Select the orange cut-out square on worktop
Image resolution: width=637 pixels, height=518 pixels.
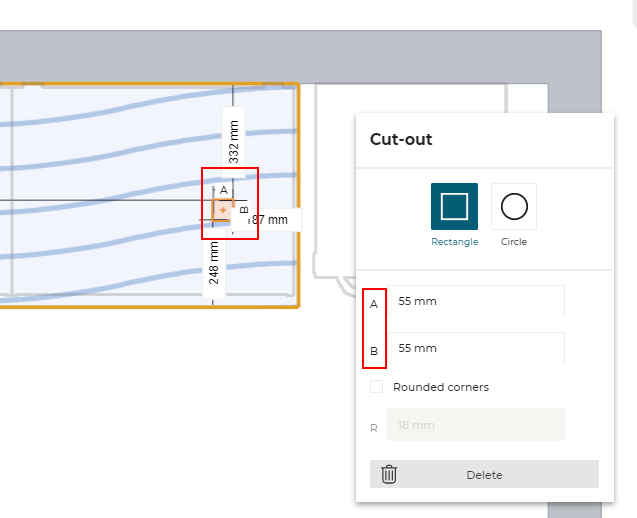[222, 209]
